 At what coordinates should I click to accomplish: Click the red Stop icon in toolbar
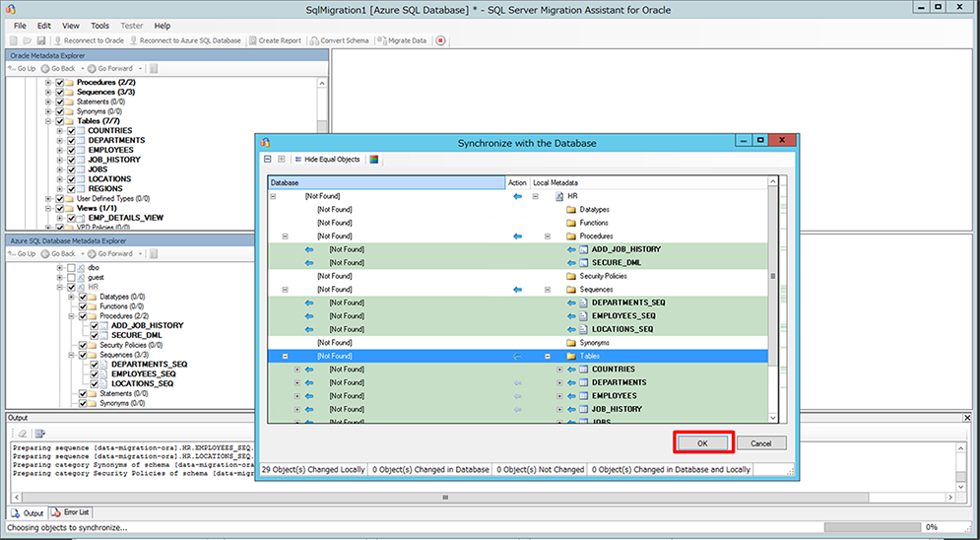(x=440, y=40)
